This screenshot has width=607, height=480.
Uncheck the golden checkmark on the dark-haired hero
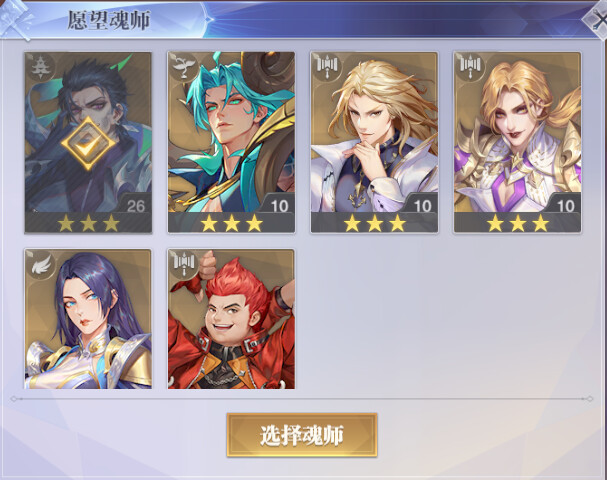pyautogui.click(x=88, y=144)
